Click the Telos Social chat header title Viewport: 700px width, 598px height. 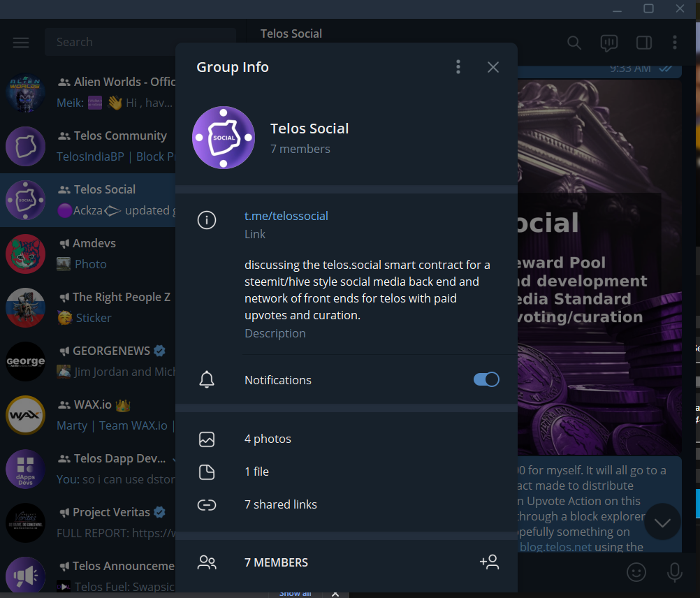coord(291,34)
